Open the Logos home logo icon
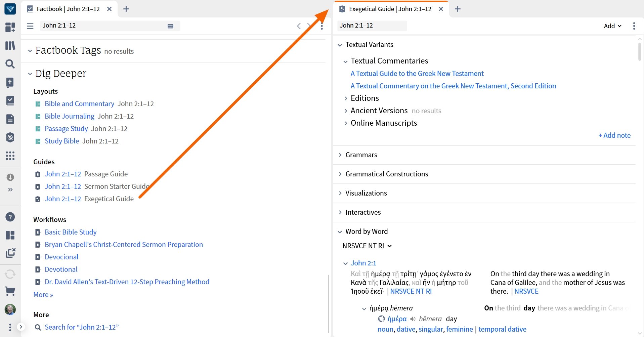The height and width of the screenshot is (337, 644). [10, 9]
